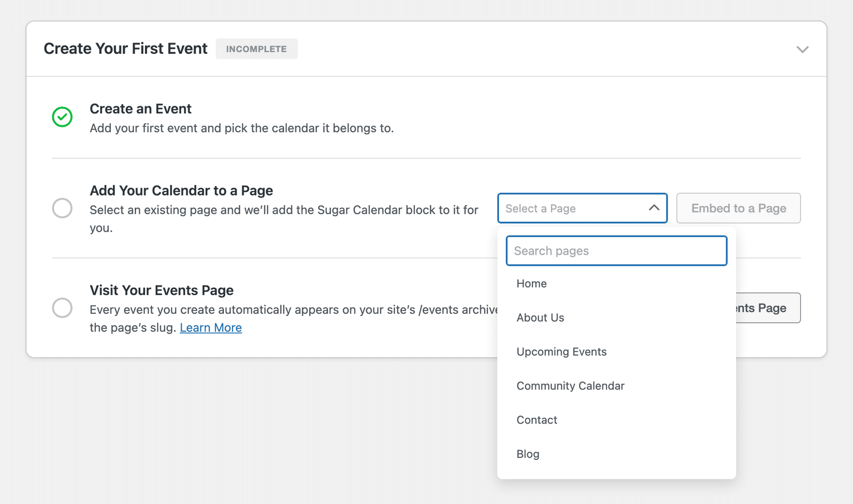Click the green checkmark for Create an Event
Viewport: 853px width, 504px height.
pos(62,117)
